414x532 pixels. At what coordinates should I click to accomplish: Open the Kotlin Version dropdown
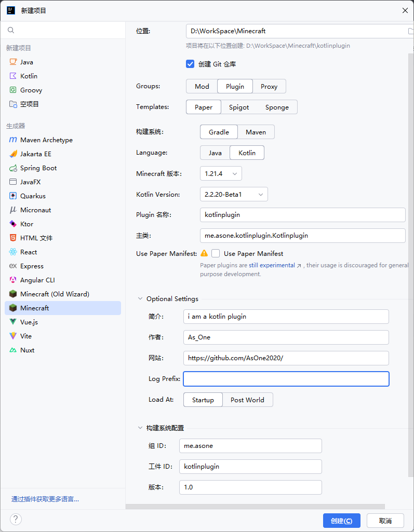[234, 195]
